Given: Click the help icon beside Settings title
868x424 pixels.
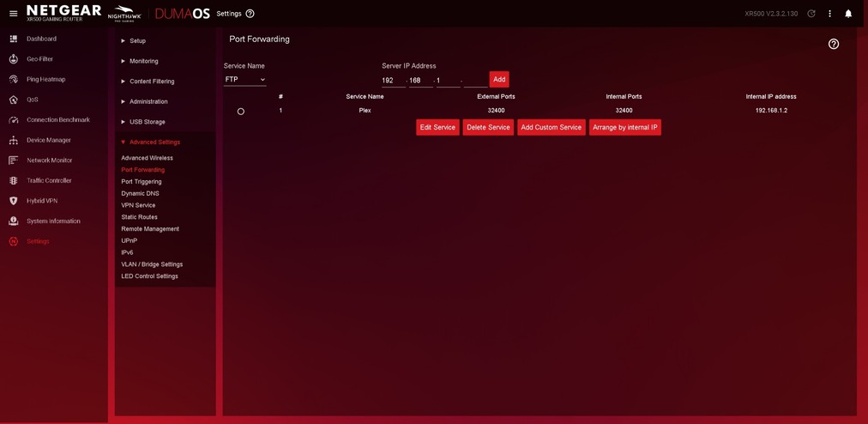Looking at the screenshot, I should click(x=250, y=13).
